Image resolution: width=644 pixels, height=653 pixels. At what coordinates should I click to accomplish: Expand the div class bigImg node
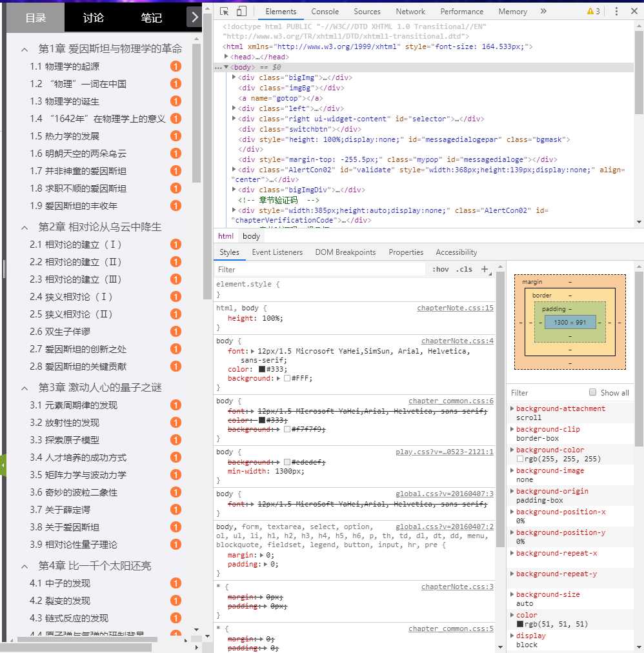tap(234, 77)
